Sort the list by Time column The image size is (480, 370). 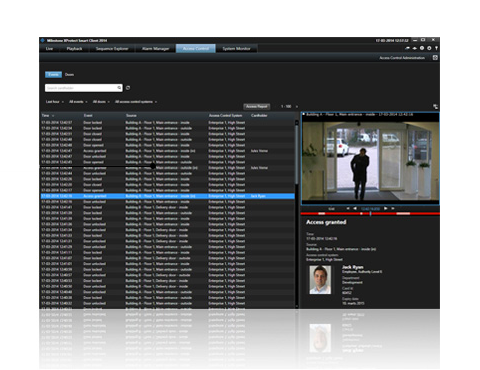[x=48, y=116]
